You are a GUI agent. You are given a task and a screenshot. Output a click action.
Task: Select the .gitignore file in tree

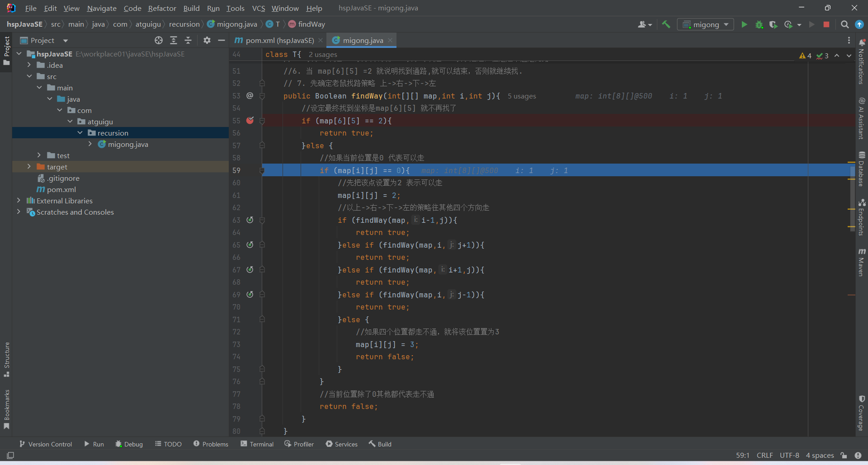click(63, 178)
